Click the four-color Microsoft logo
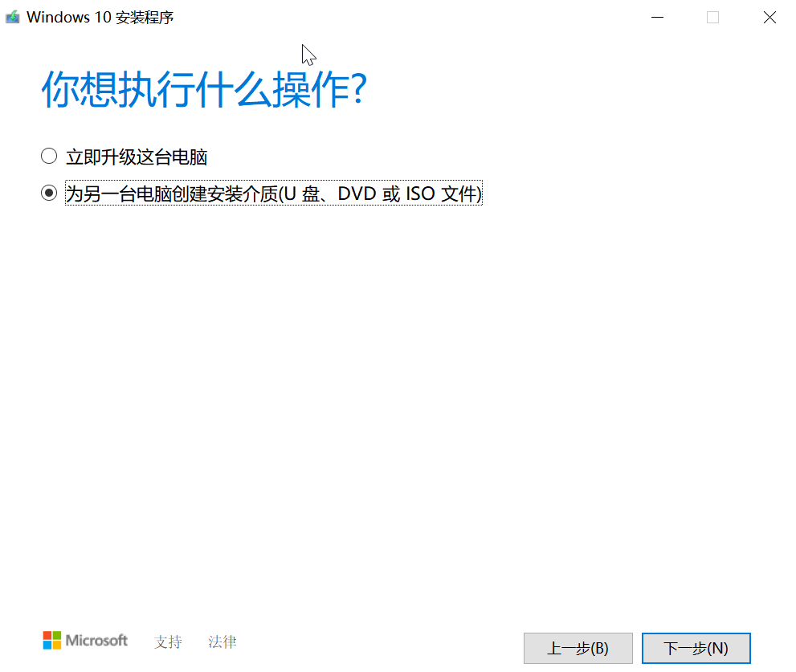This screenshot has height=672, width=796. pos(51,641)
